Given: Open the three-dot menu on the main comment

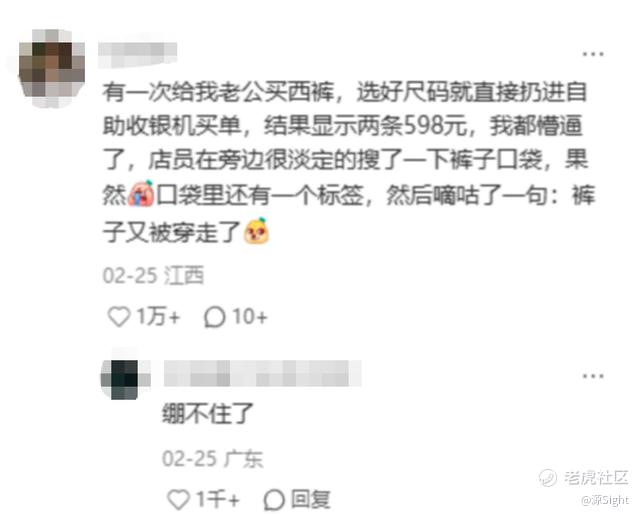Looking at the screenshot, I should click(593, 53).
